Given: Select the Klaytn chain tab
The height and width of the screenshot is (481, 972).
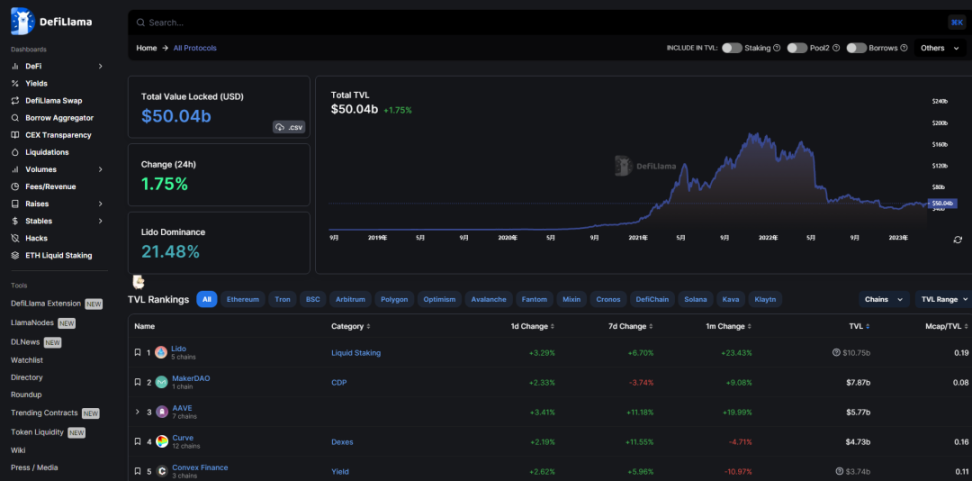Looking at the screenshot, I should tap(765, 299).
